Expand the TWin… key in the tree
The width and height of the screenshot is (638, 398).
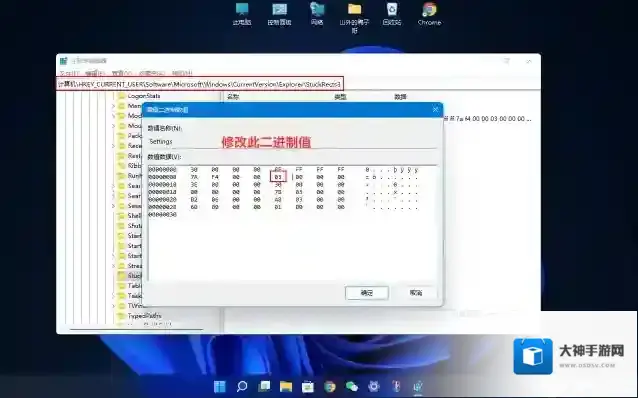[x=114, y=306]
